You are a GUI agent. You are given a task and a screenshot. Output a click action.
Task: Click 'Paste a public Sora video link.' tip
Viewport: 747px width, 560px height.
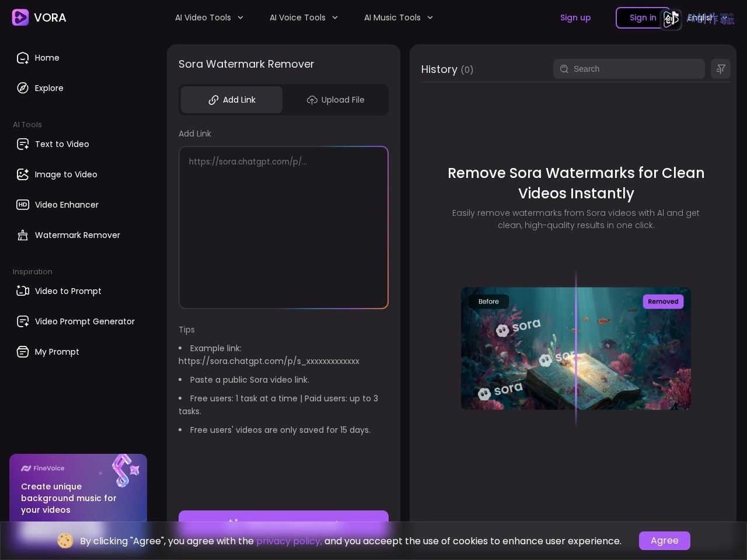click(249, 380)
